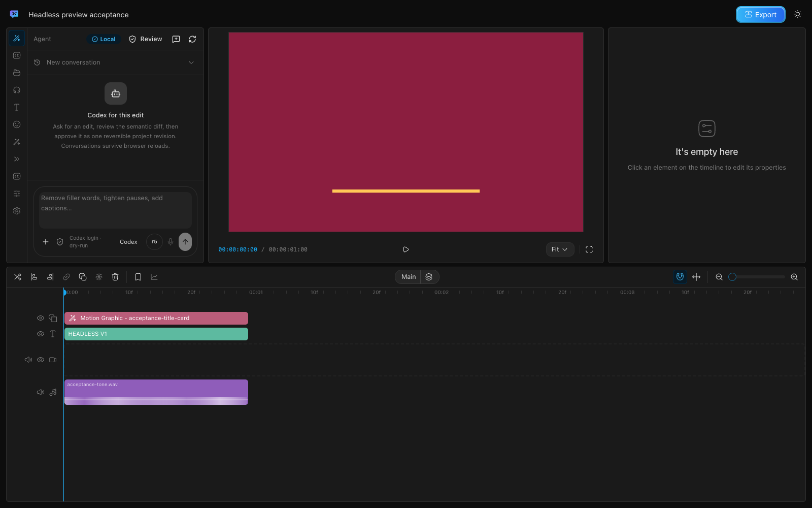Refresh the agent panel
Image resolution: width=812 pixels, height=508 pixels.
tap(192, 39)
